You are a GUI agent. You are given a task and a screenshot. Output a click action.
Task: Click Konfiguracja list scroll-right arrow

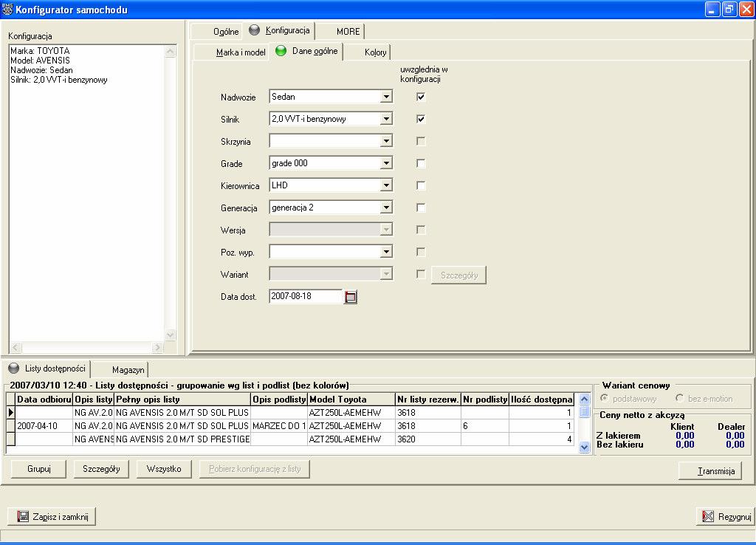[157, 347]
